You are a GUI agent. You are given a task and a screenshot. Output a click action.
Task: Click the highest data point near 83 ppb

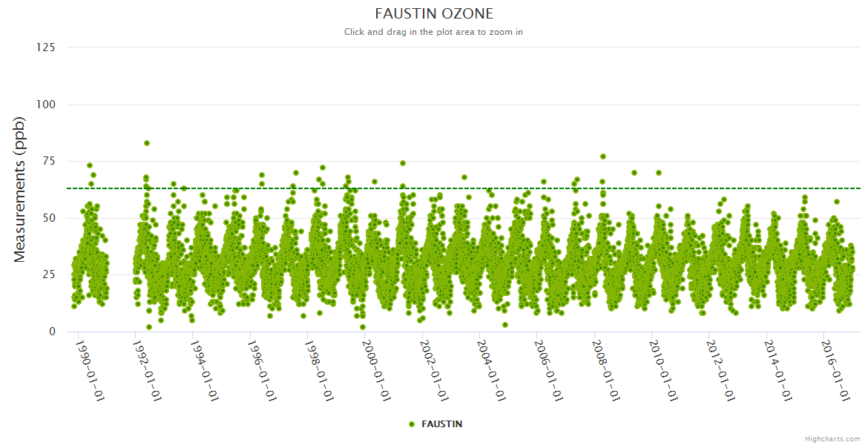tap(147, 143)
